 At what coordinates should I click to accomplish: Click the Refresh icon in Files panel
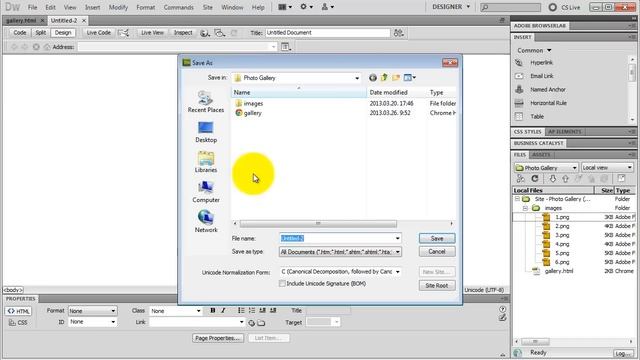535,179
